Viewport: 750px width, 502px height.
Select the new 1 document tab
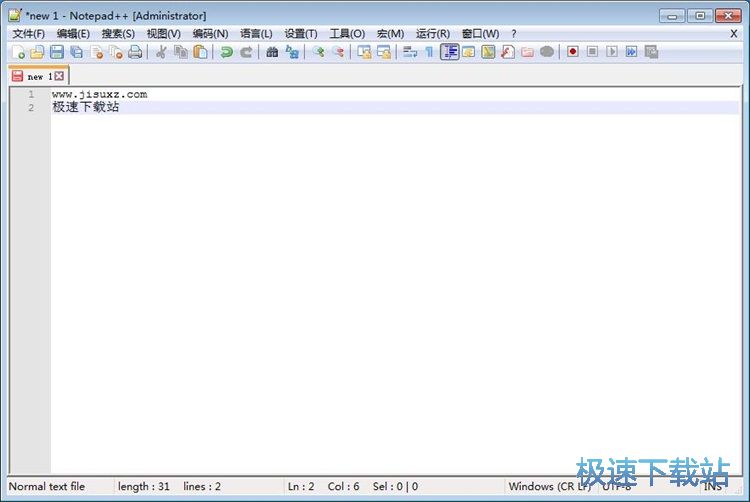click(38, 76)
